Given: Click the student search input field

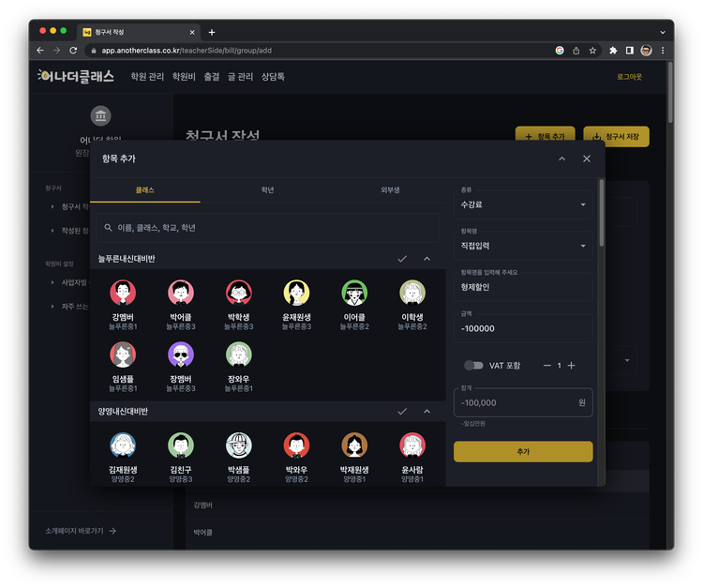Looking at the screenshot, I should click(x=268, y=228).
